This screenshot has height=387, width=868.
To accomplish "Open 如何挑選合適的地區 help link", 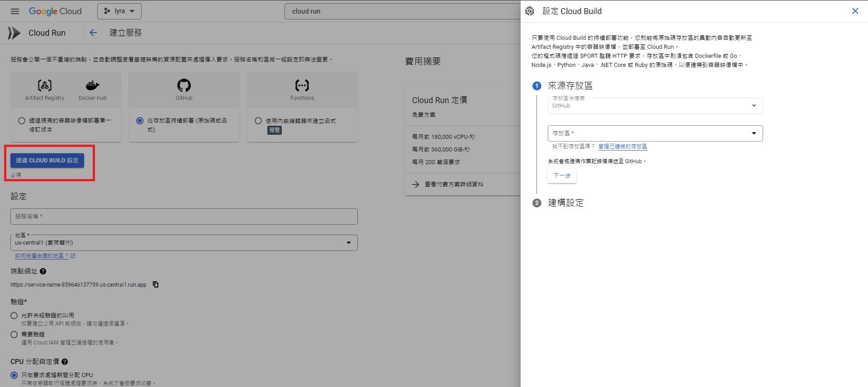I will tap(45, 256).
